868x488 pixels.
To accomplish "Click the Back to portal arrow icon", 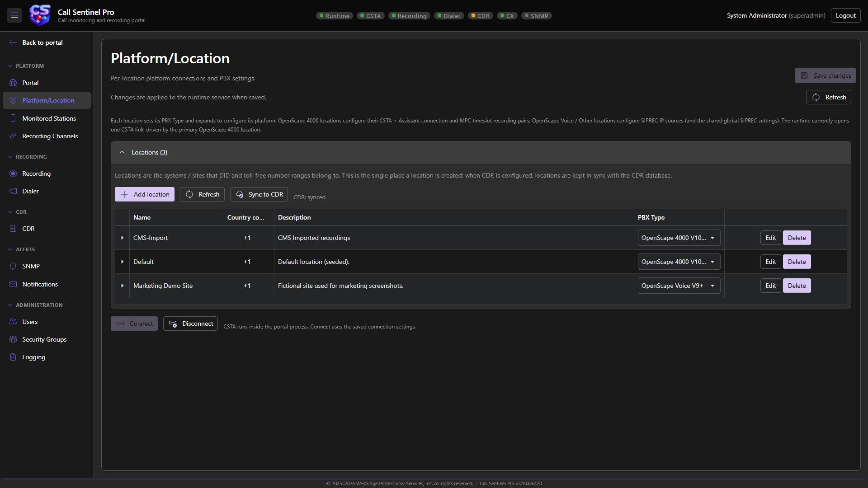I will coord(13,42).
